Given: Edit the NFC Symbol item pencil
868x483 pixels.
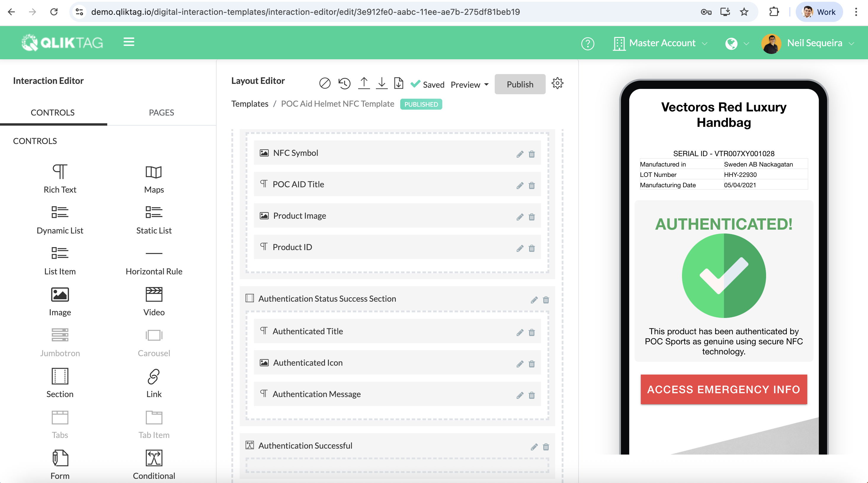Looking at the screenshot, I should tap(520, 154).
